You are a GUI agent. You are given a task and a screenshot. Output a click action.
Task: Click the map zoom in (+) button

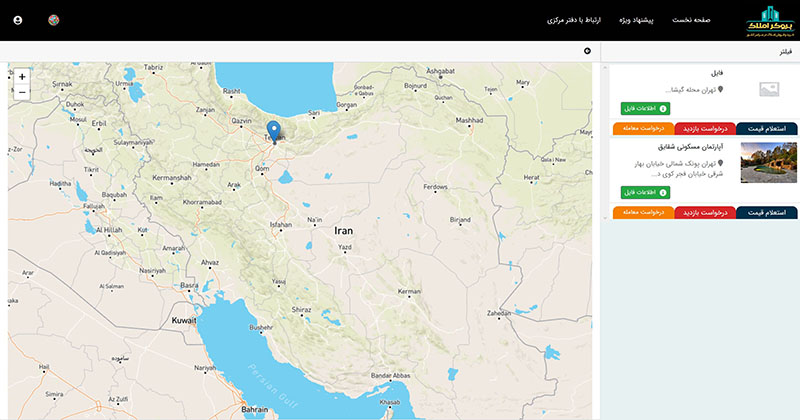(x=22, y=76)
